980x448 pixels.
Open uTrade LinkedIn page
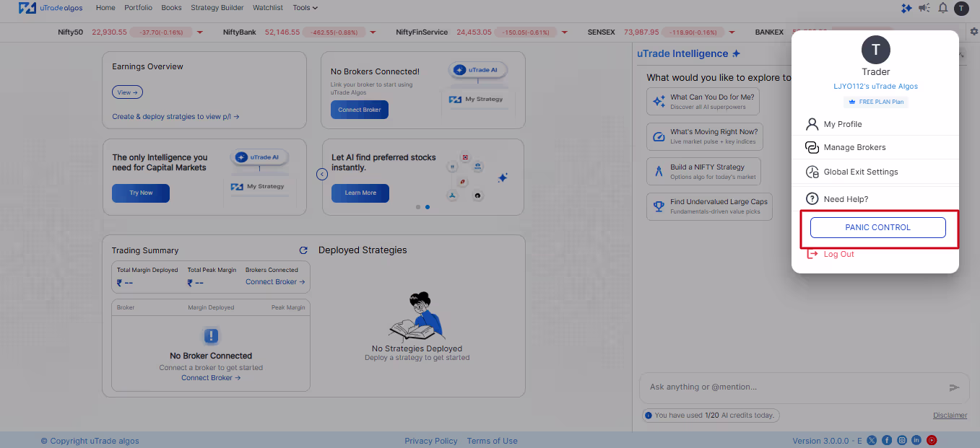[x=916, y=440]
